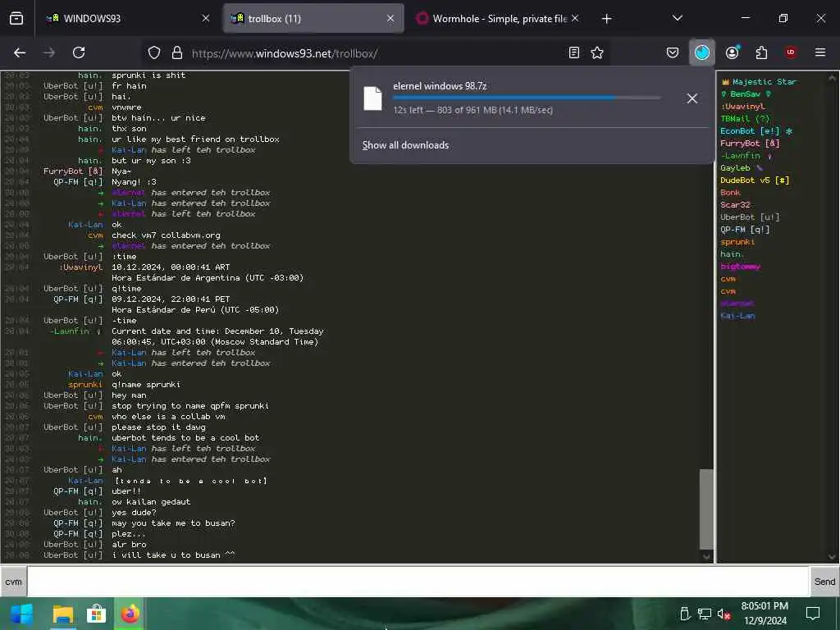Image resolution: width=840 pixels, height=630 pixels.
Task: Open a new browser tab
Action: tap(606, 19)
